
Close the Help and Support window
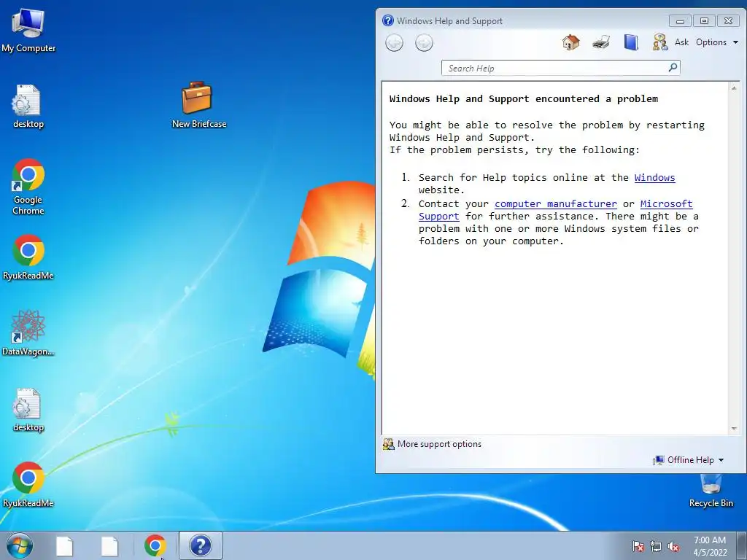(729, 21)
